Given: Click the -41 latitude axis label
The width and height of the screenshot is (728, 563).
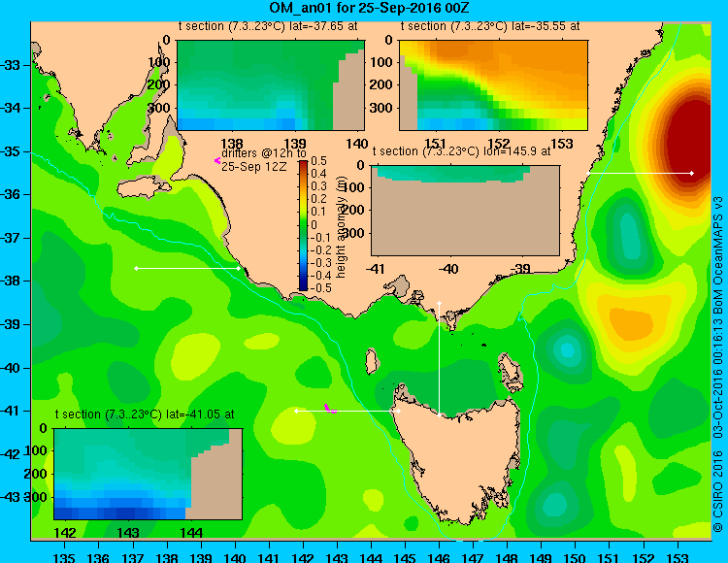Looking at the screenshot, I should (x=11, y=411).
